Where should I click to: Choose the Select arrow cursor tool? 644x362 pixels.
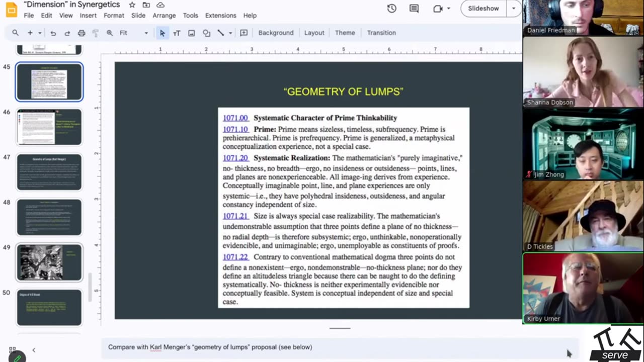(162, 33)
